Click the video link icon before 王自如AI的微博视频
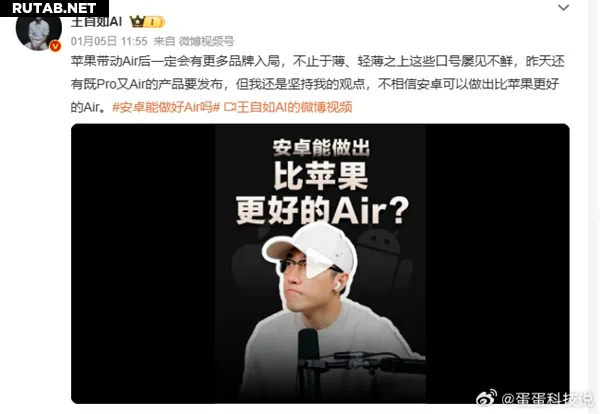This screenshot has height=414, width=600. point(230,107)
